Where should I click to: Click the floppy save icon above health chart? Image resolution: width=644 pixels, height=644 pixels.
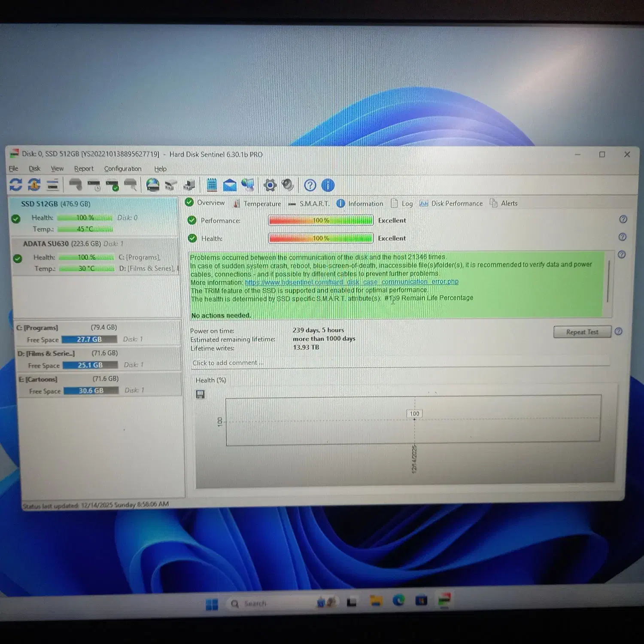[200, 395]
